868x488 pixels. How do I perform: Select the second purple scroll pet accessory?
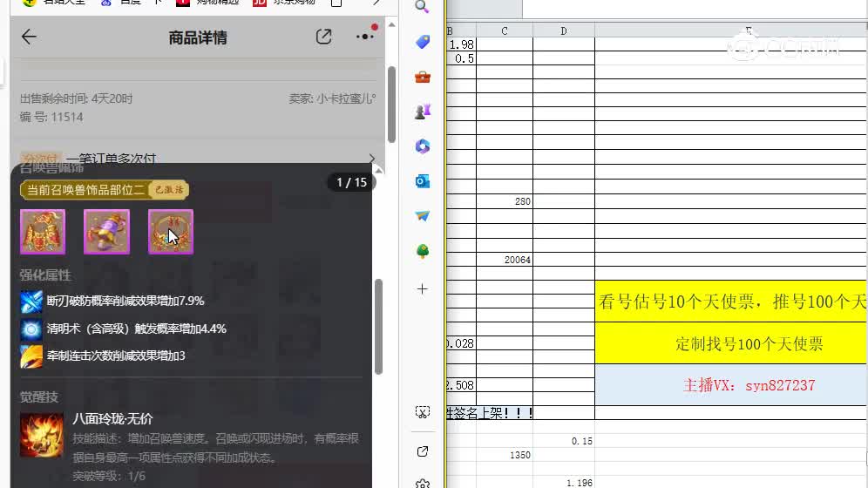[107, 232]
